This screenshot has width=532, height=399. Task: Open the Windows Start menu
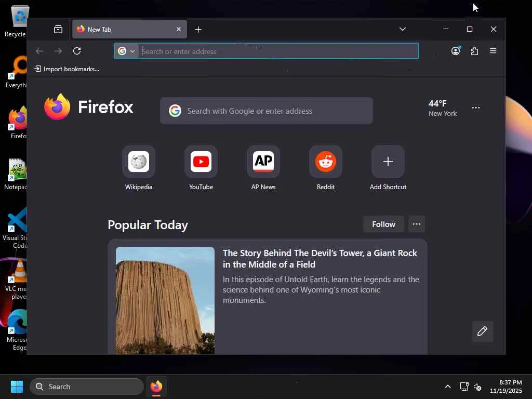17,387
